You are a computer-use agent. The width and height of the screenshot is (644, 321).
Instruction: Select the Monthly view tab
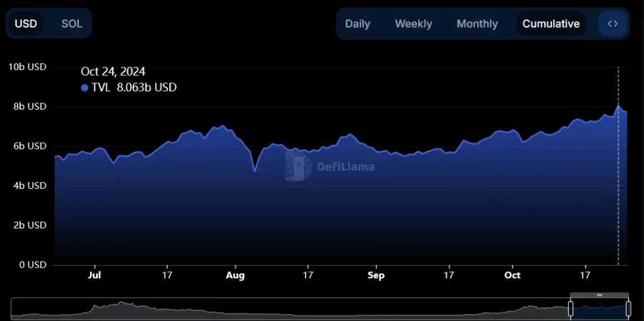pyautogui.click(x=477, y=24)
